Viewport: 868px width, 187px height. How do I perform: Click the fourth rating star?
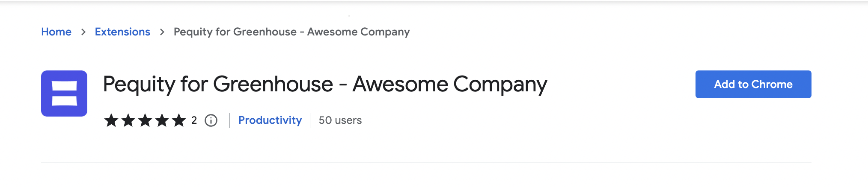click(x=162, y=120)
